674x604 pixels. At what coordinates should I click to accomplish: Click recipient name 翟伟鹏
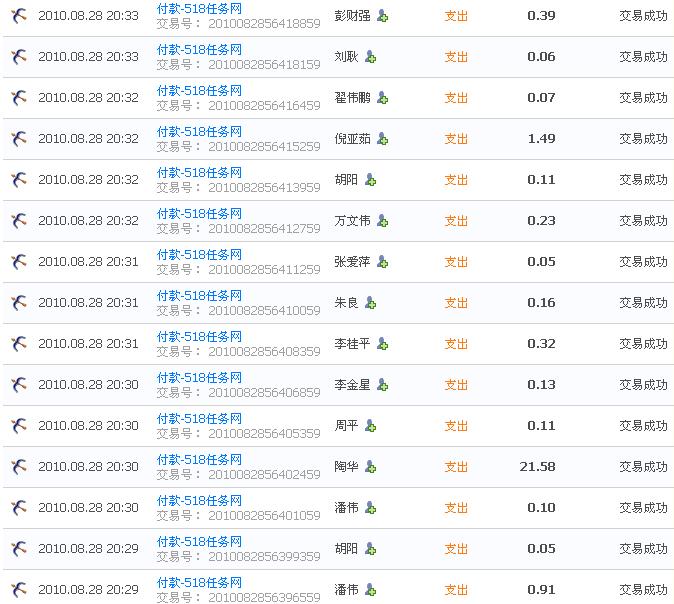[x=352, y=98]
